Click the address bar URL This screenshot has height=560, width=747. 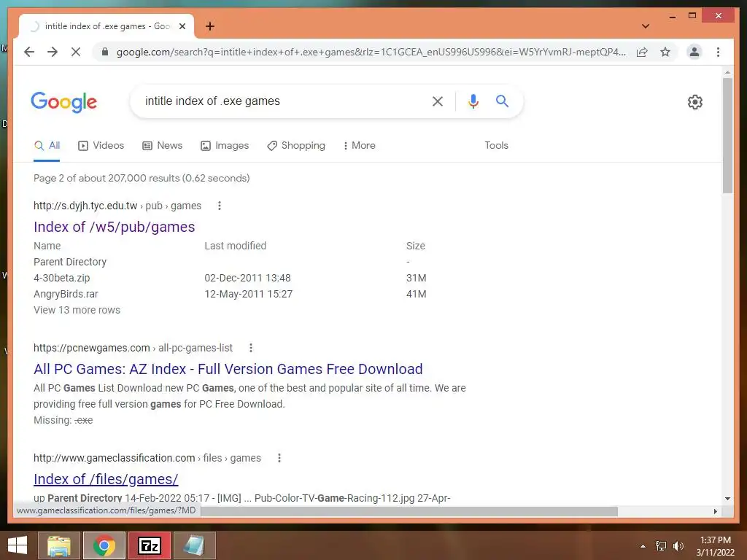[x=371, y=52]
